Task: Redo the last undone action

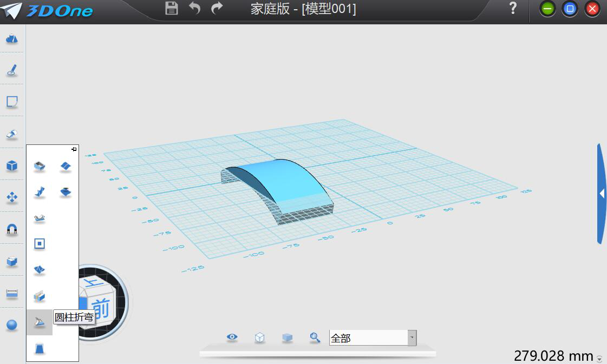Action: 217,8
